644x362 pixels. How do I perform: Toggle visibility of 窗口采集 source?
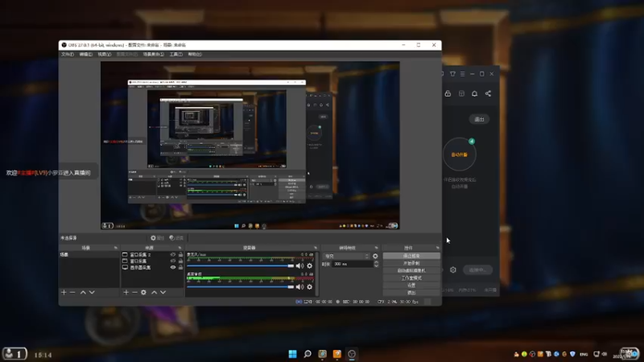click(x=173, y=261)
